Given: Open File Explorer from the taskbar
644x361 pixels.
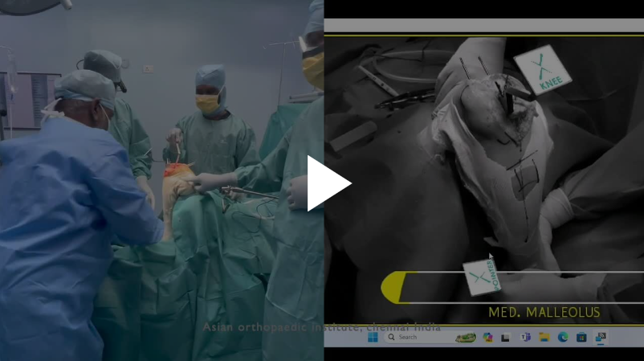Looking at the screenshot, I should pos(544,338).
